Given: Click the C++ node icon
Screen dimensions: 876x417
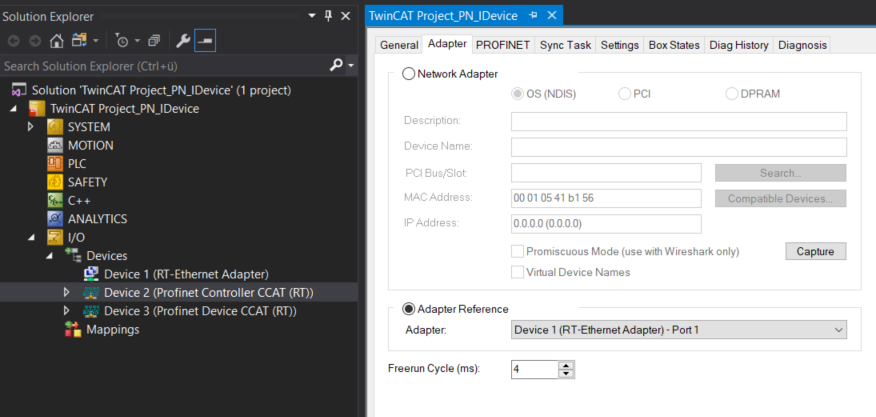Looking at the screenshot, I should [55, 200].
